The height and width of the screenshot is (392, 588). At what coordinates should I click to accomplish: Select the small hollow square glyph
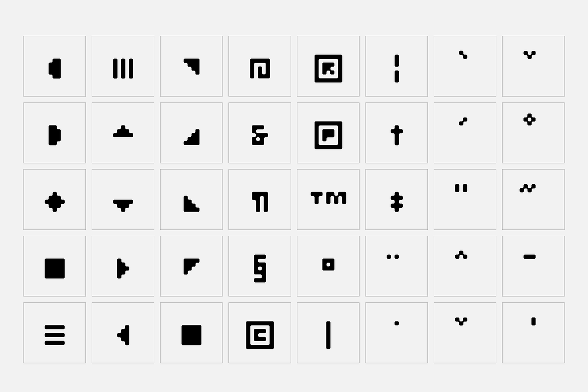(x=328, y=265)
